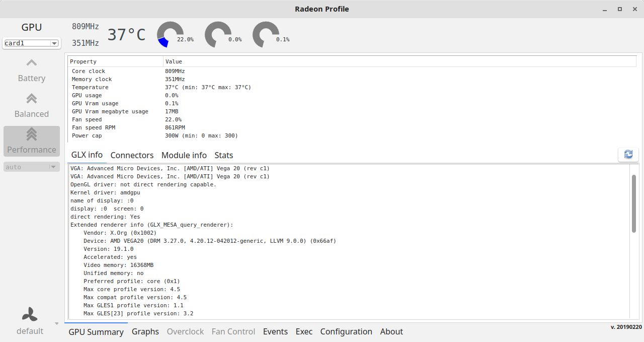This screenshot has height=342, width=644.
Task: Click the Kernel driver: amdgpu line
Action: [x=105, y=192]
